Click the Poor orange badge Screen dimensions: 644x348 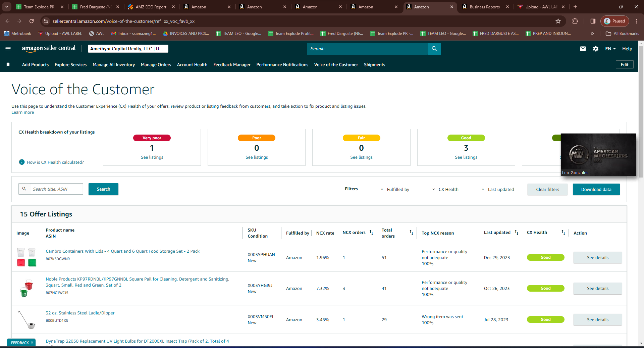click(257, 138)
